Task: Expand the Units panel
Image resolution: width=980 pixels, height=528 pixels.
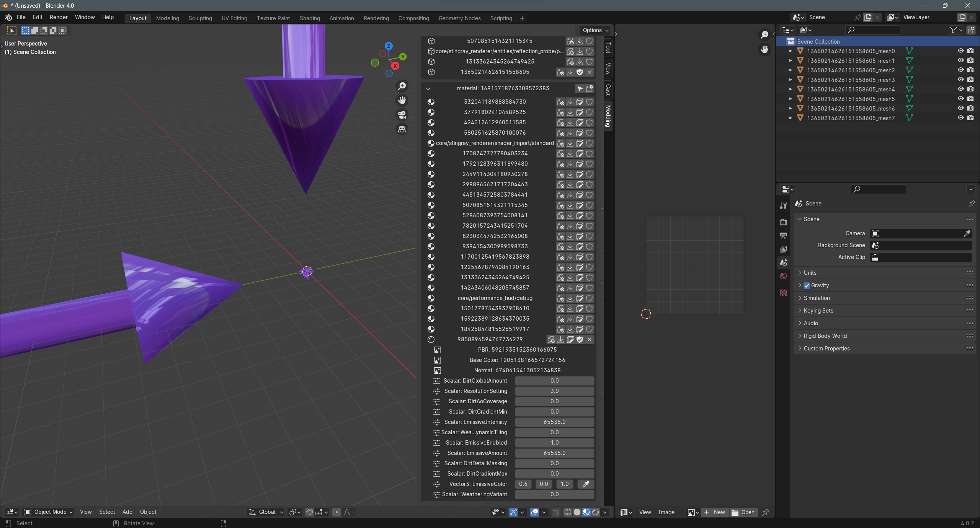Action: click(810, 273)
